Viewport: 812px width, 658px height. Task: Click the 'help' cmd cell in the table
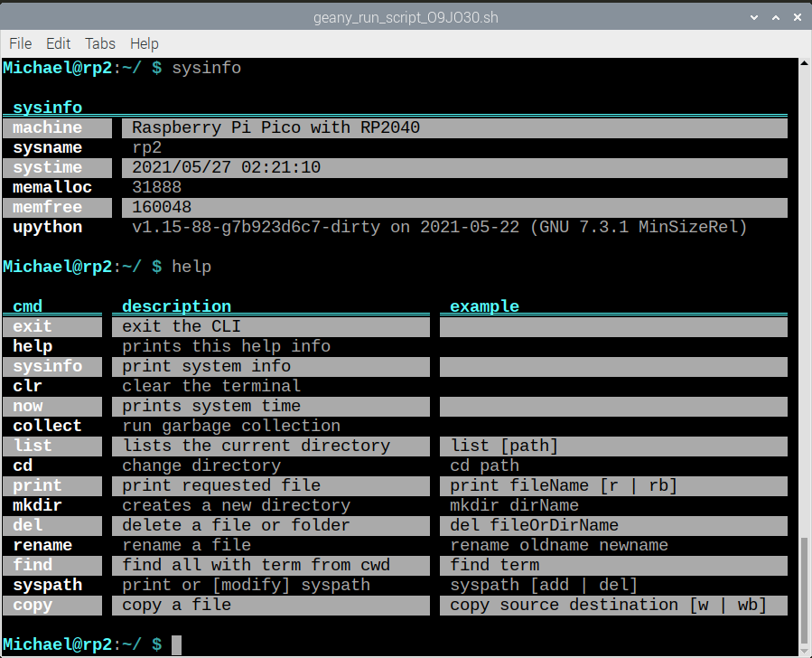pyautogui.click(x=33, y=346)
